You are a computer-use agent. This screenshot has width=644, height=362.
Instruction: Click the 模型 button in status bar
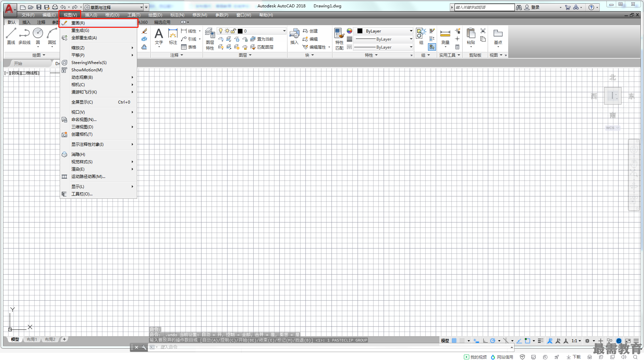click(x=445, y=341)
